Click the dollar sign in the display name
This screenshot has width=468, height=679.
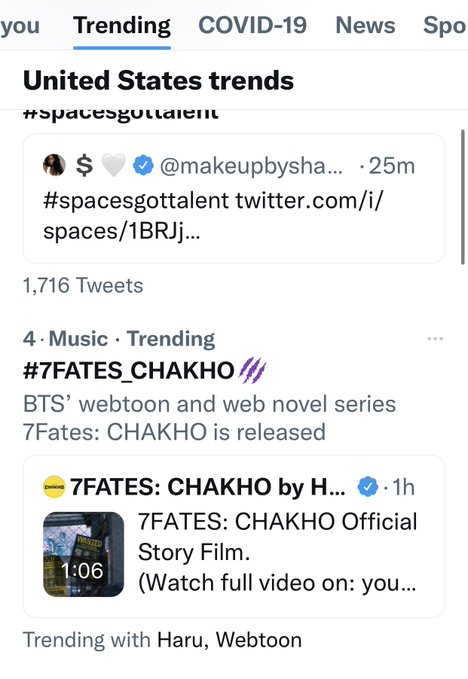pyautogui.click(x=84, y=165)
